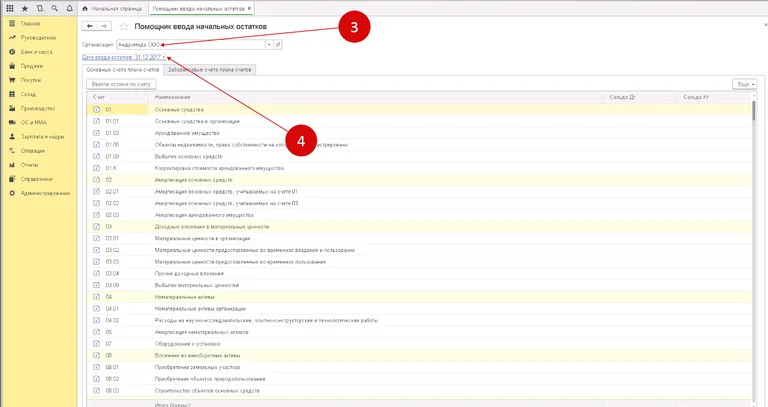This screenshot has width=768, height=407.
Task: Open Favorites star in top toolbar
Action: pos(24,8)
